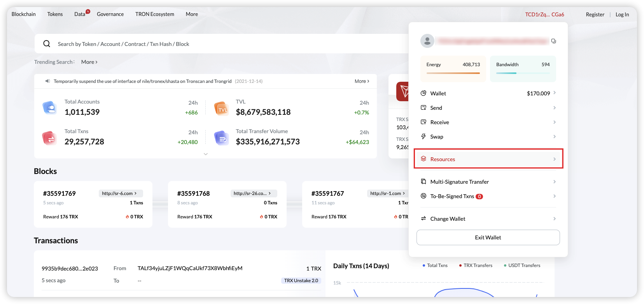This screenshot has width=644, height=304.
Task: Click the red TRON logo icon
Action: pos(402,91)
